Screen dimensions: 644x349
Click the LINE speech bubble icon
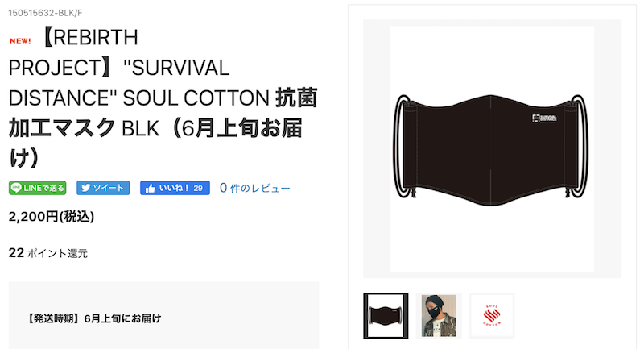pos(16,188)
